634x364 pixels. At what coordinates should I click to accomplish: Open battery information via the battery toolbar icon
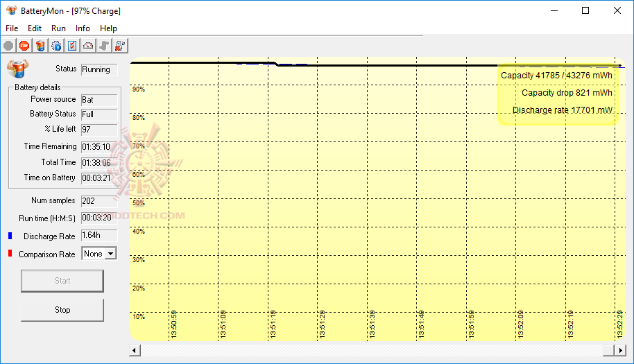click(x=40, y=46)
